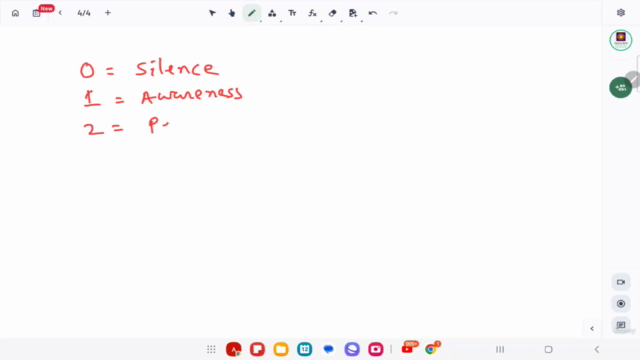Go to the whiteboard home screen
Image resolution: width=640 pixels, height=360 pixels.
pyautogui.click(x=16, y=13)
